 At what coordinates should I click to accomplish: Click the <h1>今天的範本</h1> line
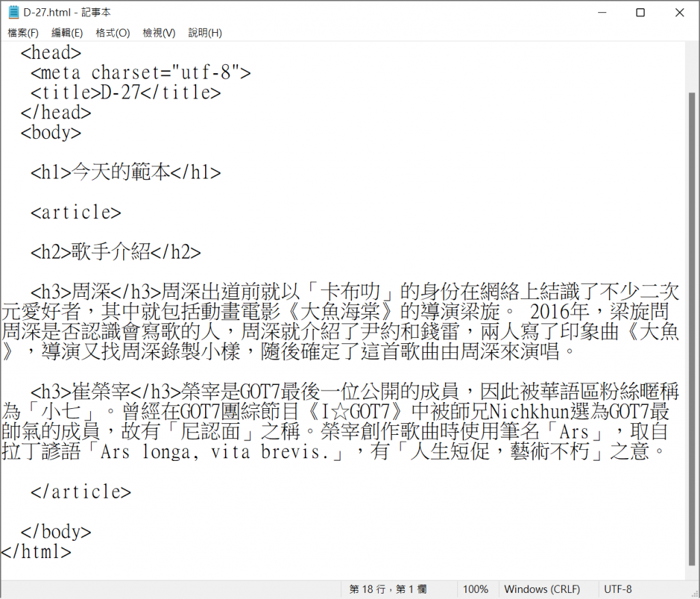point(126,172)
